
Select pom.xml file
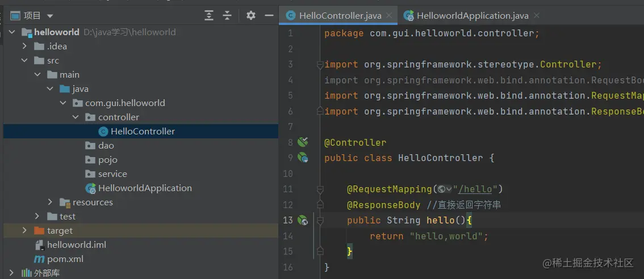tap(65, 259)
